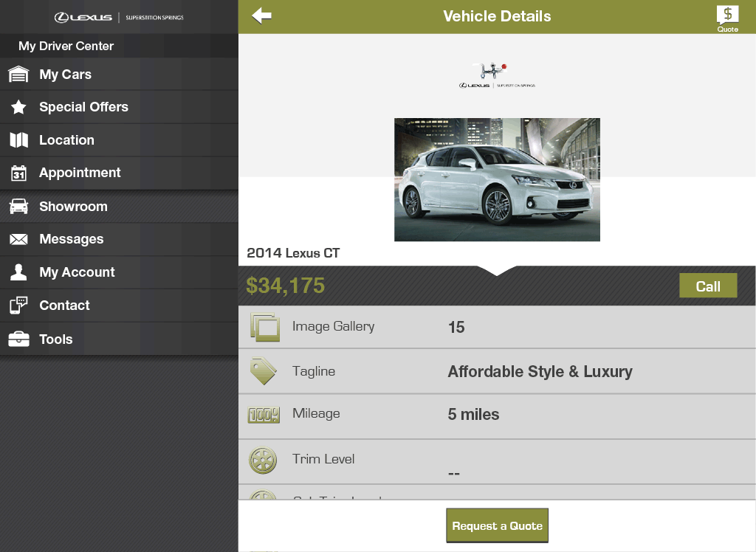Image resolution: width=756 pixels, height=552 pixels.
Task: Open Contact menu item
Action: pyautogui.click(x=119, y=306)
